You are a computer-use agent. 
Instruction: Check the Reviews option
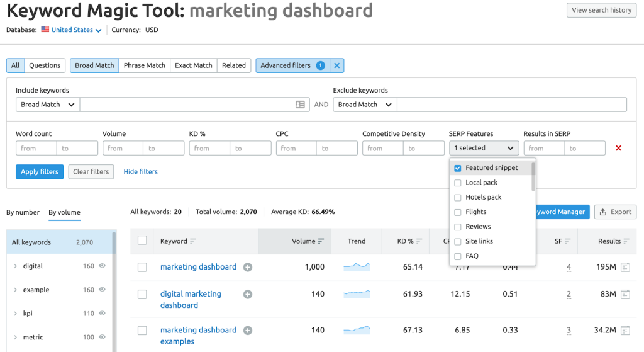click(x=458, y=227)
